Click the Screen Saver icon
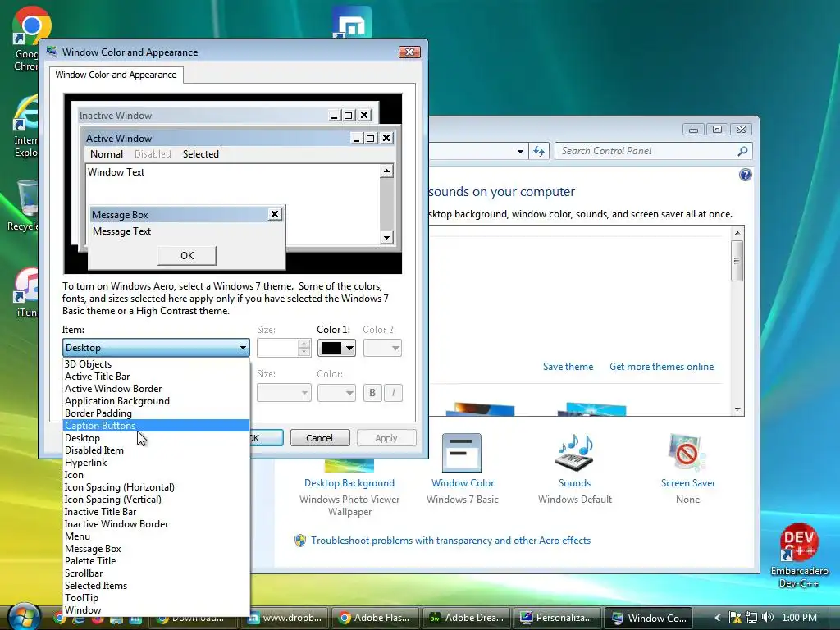The height and width of the screenshot is (630, 840). click(x=688, y=453)
